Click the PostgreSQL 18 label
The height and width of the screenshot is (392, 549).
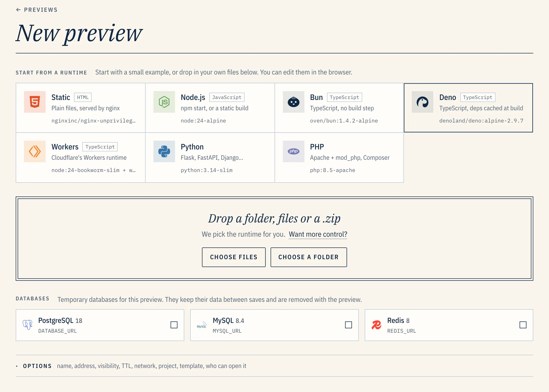click(60, 320)
